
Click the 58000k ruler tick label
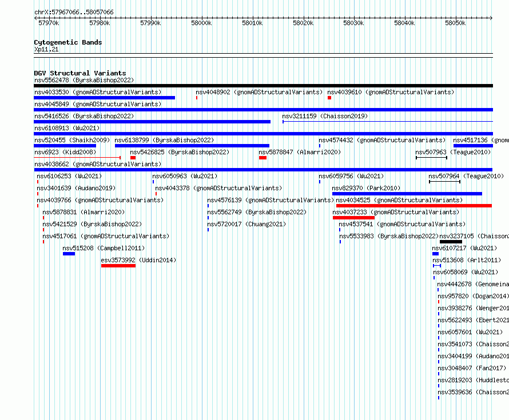click(201, 23)
